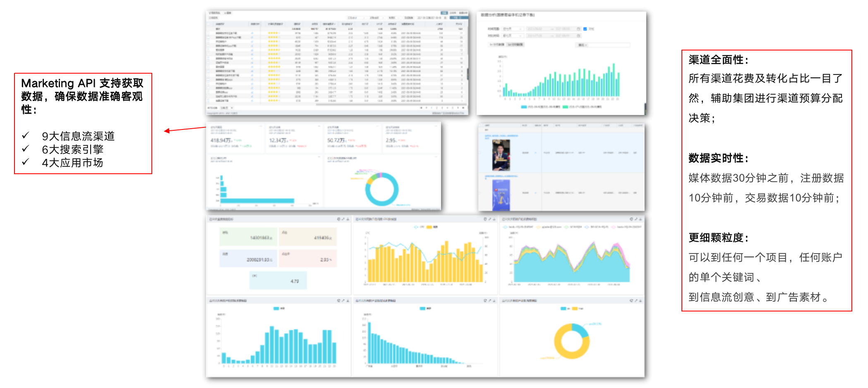Expand the KPI cards panel to fullscreen
This screenshot has width=868, height=388.
pyautogui.click(x=343, y=219)
